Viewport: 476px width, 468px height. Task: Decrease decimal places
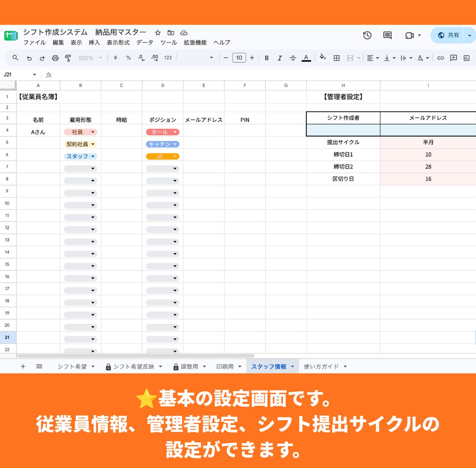pyautogui.click(x=141, y=58)
